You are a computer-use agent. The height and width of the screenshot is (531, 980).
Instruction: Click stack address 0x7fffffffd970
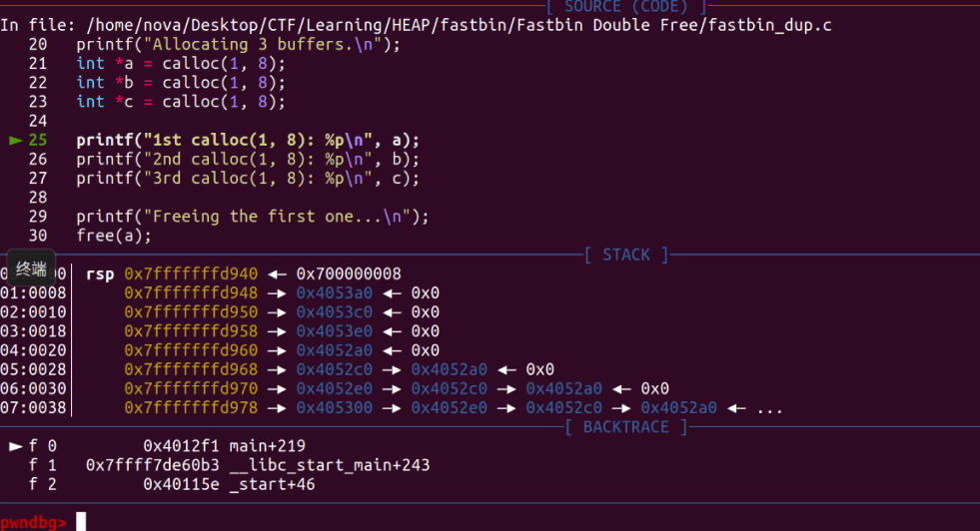click(x=191, y=388)
